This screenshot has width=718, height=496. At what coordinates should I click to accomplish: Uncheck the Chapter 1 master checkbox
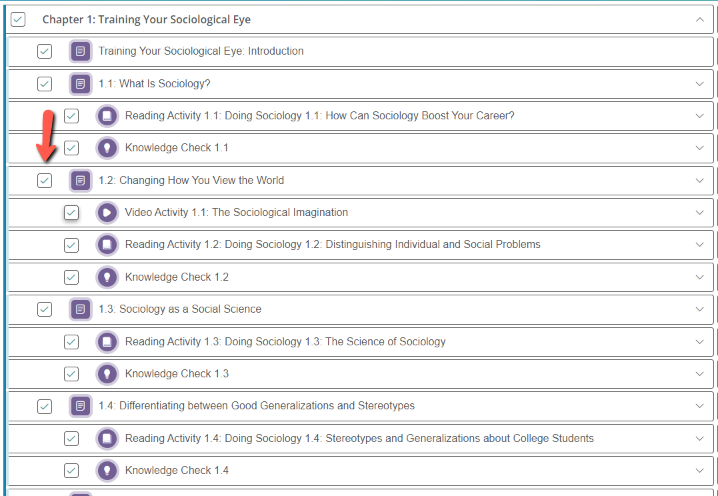coord(18,19)
